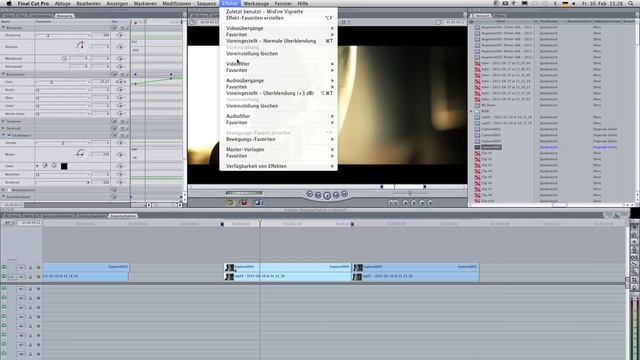The width and height of the screenshot is (640, 360).
Task: Open the Audiofilter submenu
Action: [x=278, y=116]
